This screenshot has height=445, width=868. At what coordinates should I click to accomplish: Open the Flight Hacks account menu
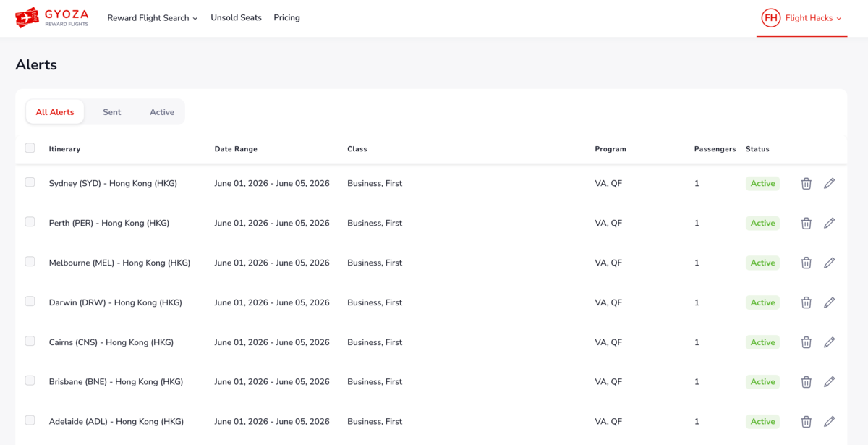(801, 18)
